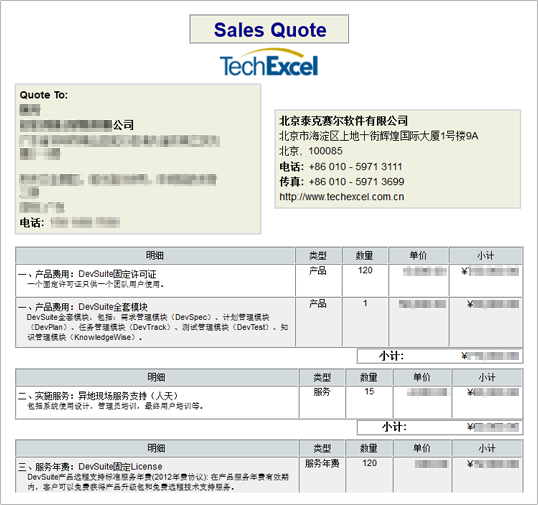Screen dimensions: 538x505
Task: Click the fax number +86 010 - 5971 3699
Action: 356,181
